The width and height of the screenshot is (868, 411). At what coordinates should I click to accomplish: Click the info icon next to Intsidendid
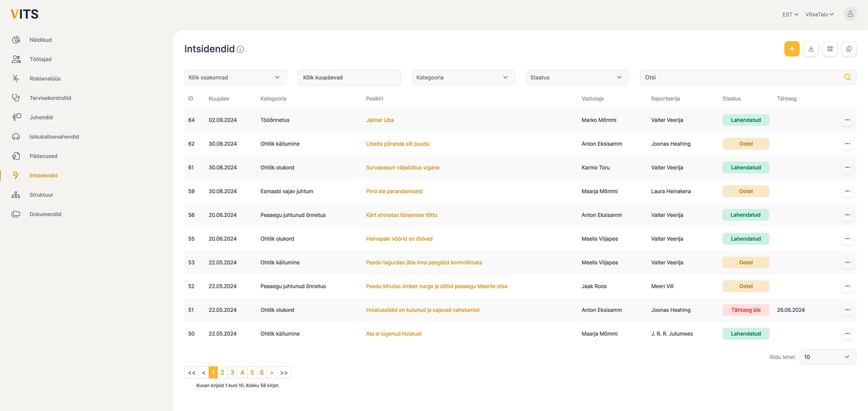click(240, 50)
